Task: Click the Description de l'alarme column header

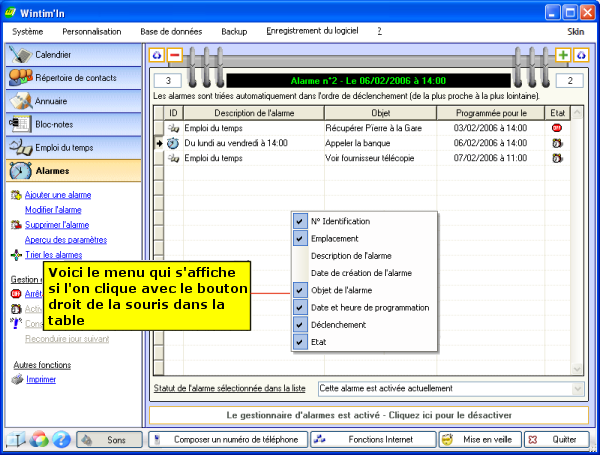Action: 254,113
